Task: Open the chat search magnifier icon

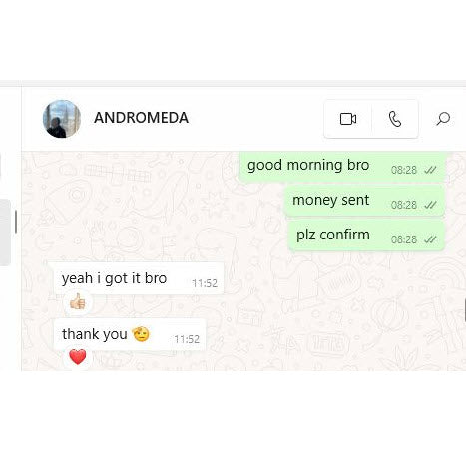Action: [443, 119]
